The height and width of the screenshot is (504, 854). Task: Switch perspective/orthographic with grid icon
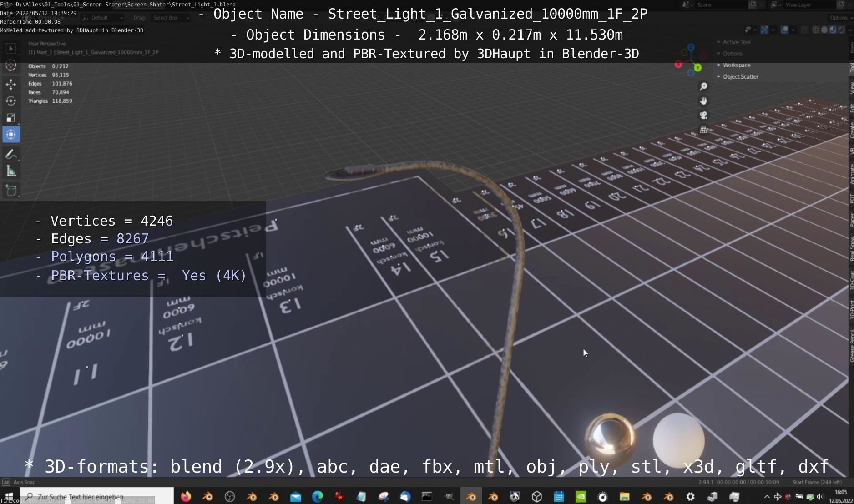click(x=703, y=130)
